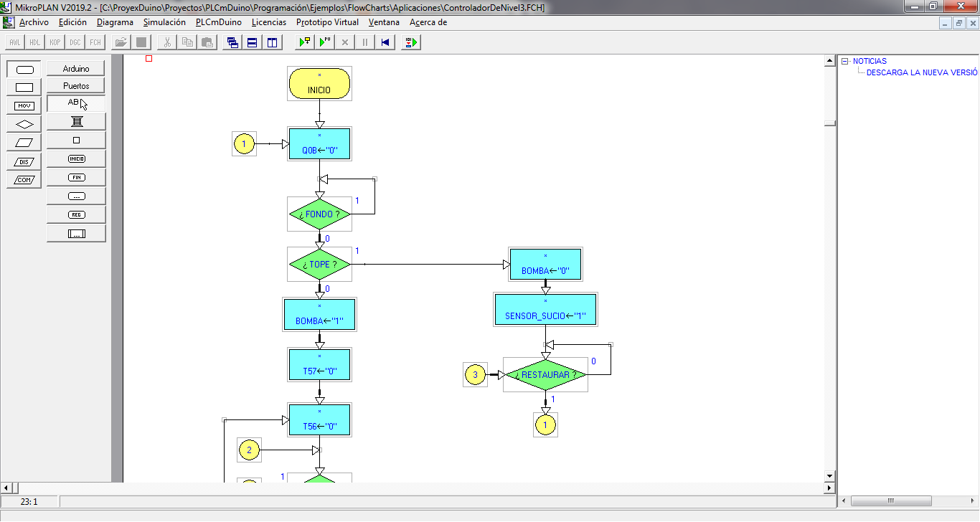Click the copy toolbar icon
This screenshot has width=980, height=522.
click(x=187, y=42)
